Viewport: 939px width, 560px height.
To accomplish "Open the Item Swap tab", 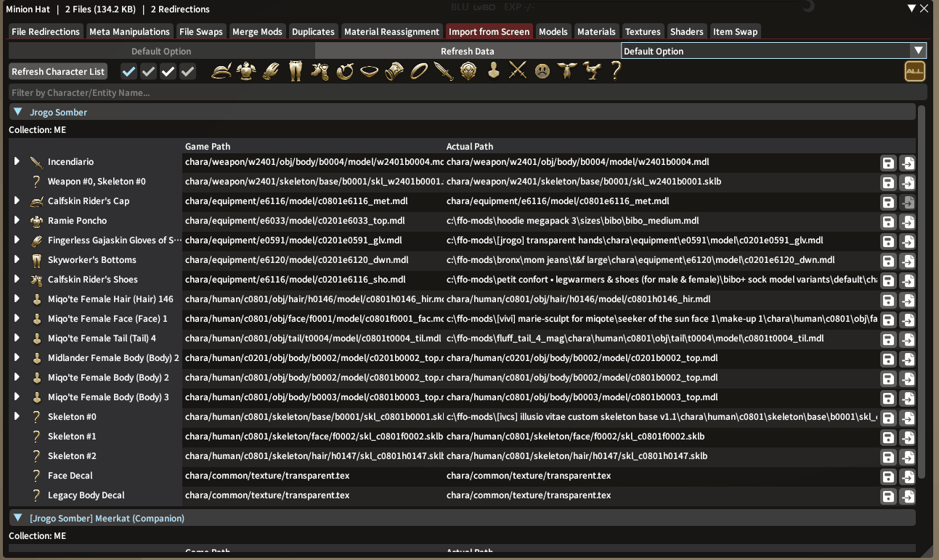I will pos(735,32).
